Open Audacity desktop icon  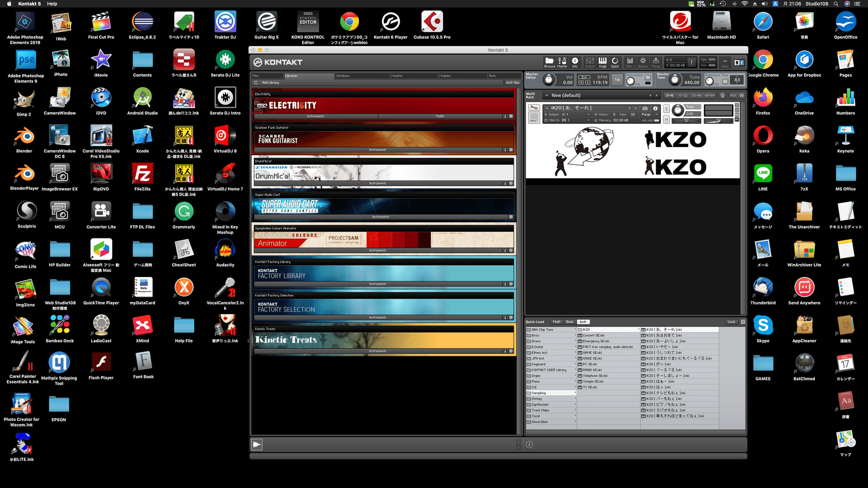(x=225, y=250)
